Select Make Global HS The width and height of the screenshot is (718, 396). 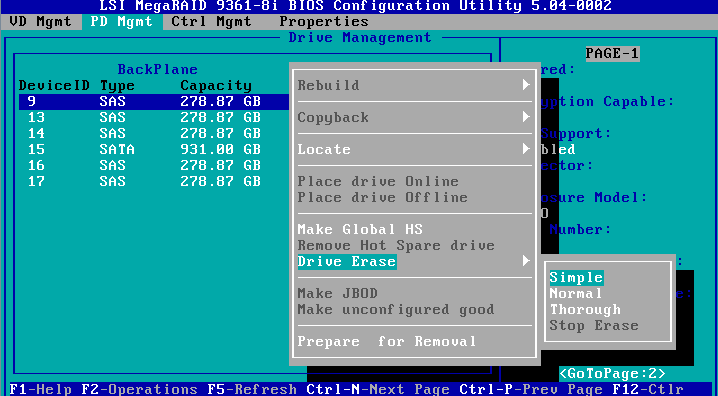click(360, 229)
